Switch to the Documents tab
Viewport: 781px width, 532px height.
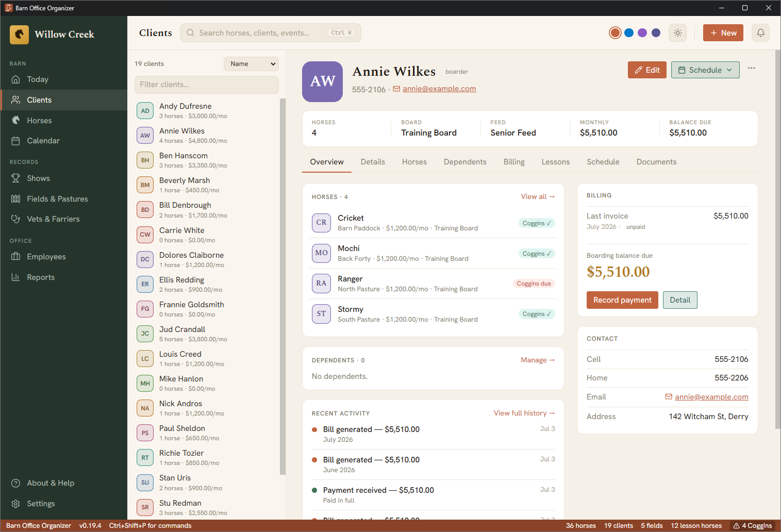(656, 162)
